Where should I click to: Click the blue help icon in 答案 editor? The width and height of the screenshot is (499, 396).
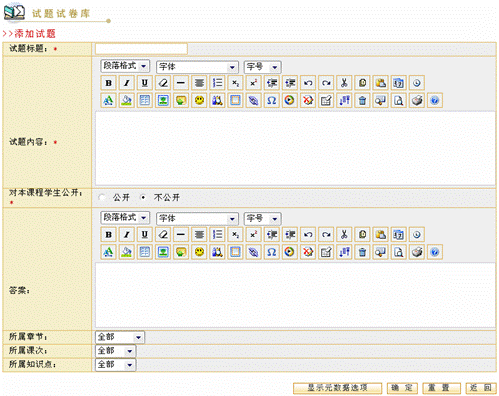click(435, 252)
